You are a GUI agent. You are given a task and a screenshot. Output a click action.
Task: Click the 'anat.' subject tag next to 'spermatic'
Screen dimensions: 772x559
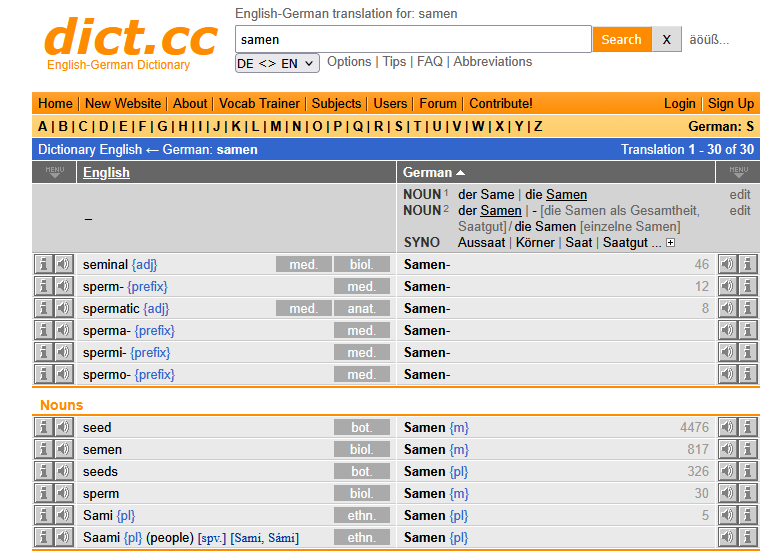pos(362,308)
